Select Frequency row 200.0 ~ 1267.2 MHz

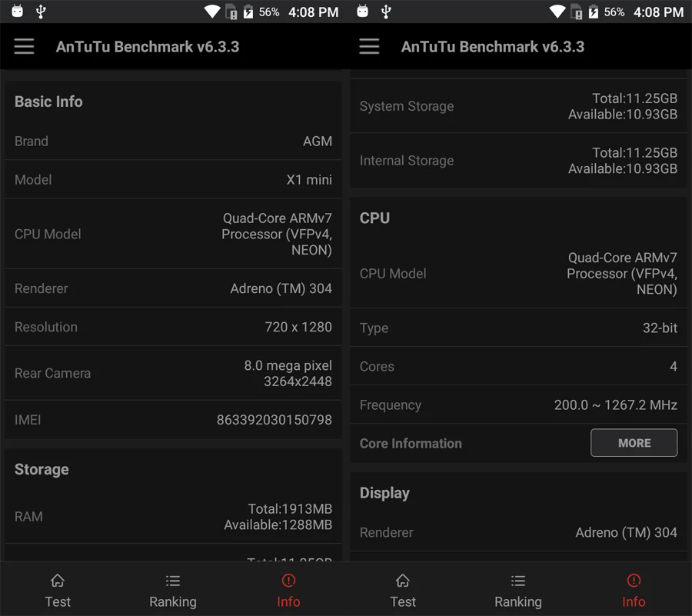[518, 405]
